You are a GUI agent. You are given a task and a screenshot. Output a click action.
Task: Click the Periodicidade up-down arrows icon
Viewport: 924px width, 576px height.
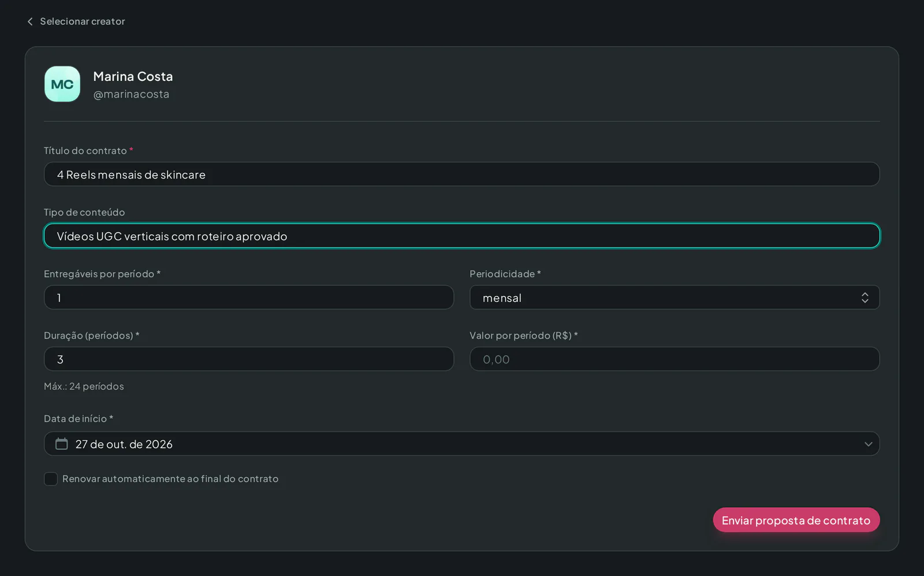pyautogui.click(x=865, y=298)
